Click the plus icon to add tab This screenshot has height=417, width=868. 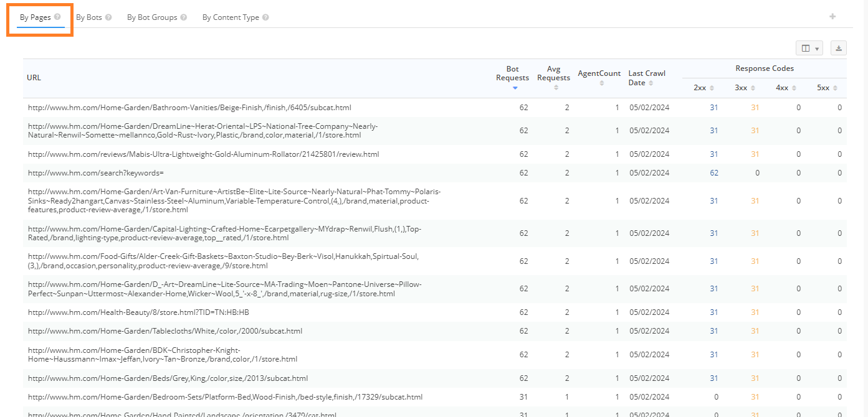point(832,17)
